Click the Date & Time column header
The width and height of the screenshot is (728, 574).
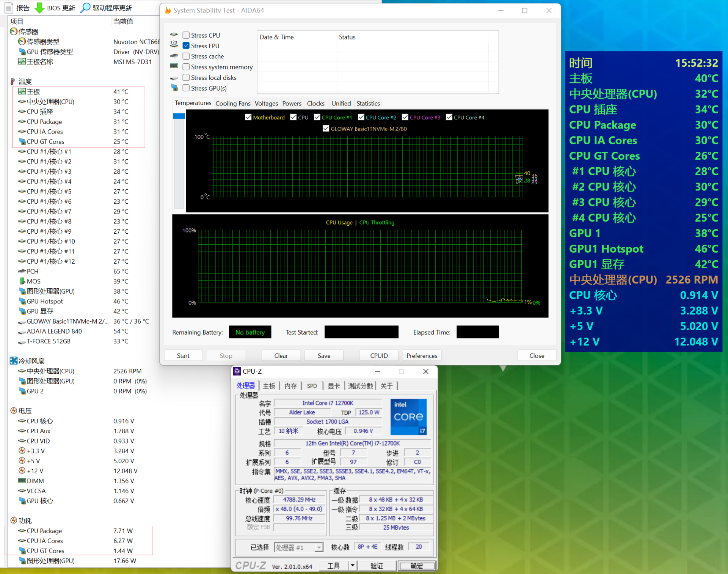pyautogui.click(x=276, y=37)
